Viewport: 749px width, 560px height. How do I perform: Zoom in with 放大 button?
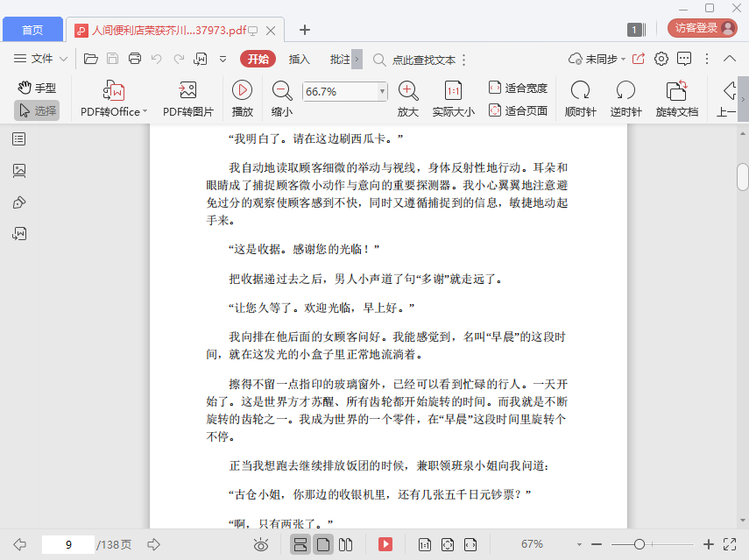coord(408,99)
